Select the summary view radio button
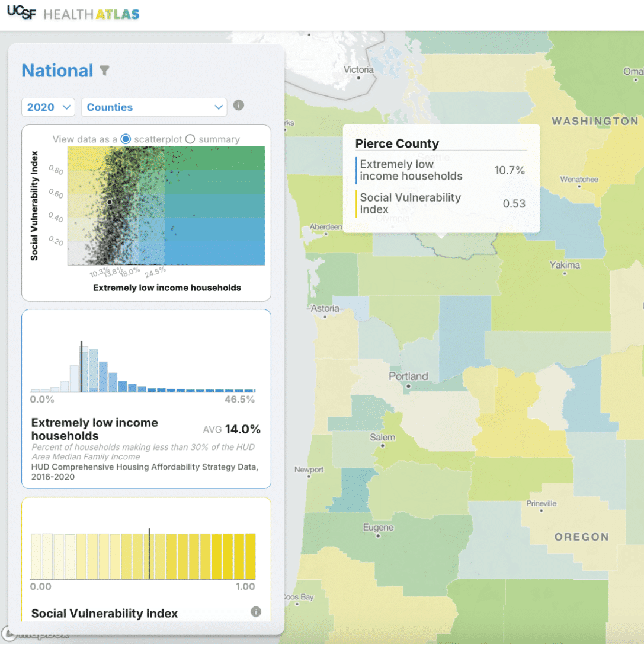 point(190,139)
